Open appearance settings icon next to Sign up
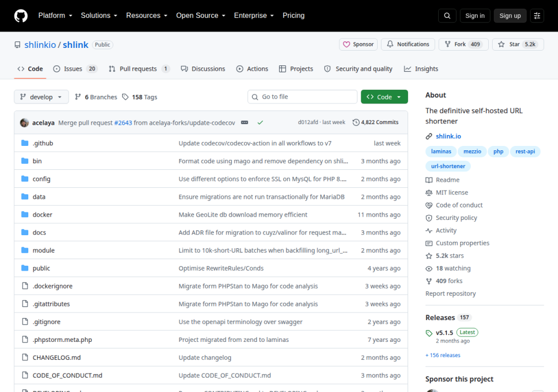 537,16
